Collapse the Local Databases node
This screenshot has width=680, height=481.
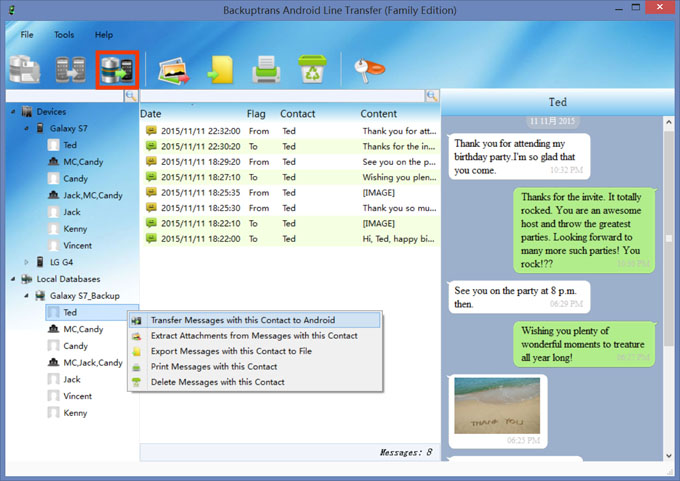click(13, 279)
